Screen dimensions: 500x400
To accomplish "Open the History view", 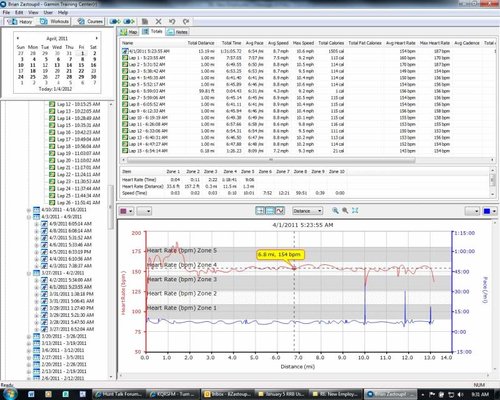I will pos(19,22).
